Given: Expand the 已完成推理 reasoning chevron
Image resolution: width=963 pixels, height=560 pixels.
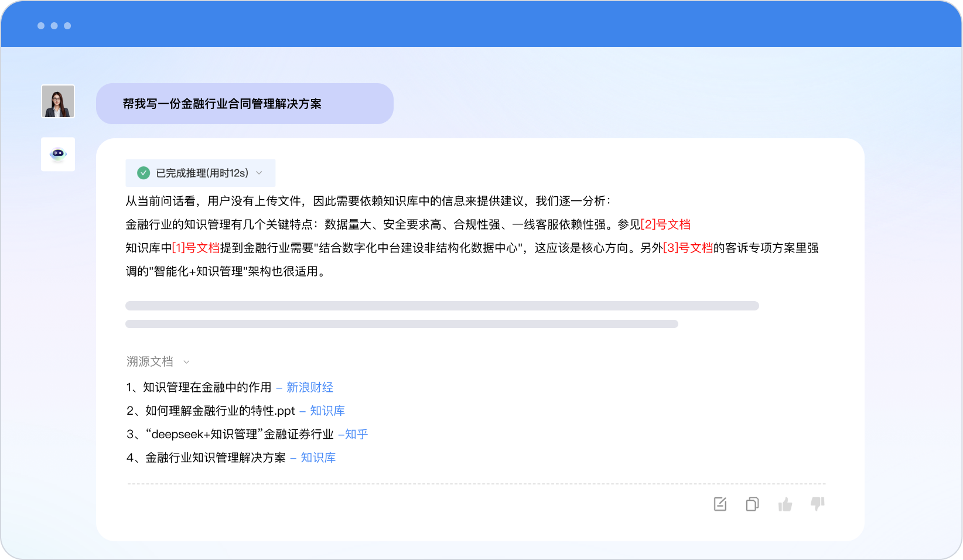Looking at the screenshot, I should 259,173.
